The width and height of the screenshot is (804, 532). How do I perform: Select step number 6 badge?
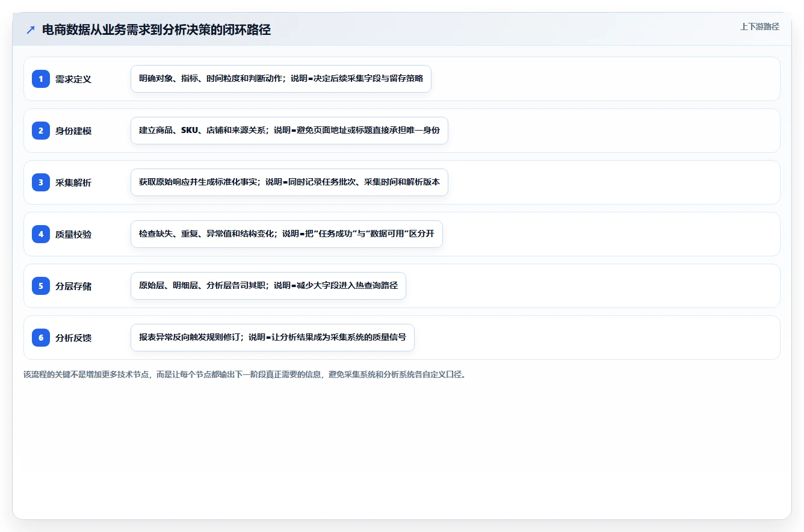[41, 338]
